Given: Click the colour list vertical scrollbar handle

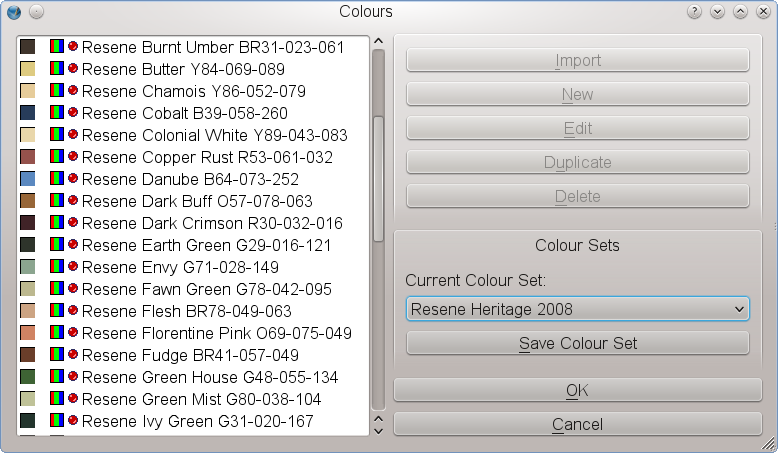Looking at the screenshot, I should coord(378,180).
